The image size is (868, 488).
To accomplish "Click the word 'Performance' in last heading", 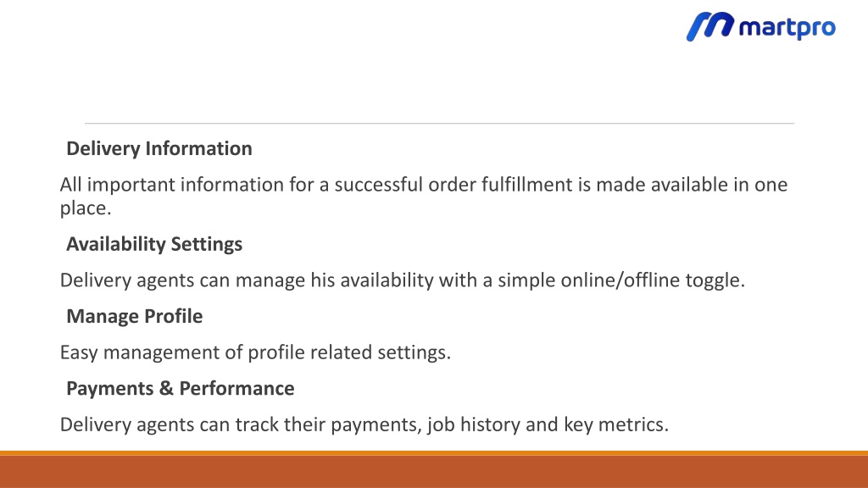I will coord(237,388).
